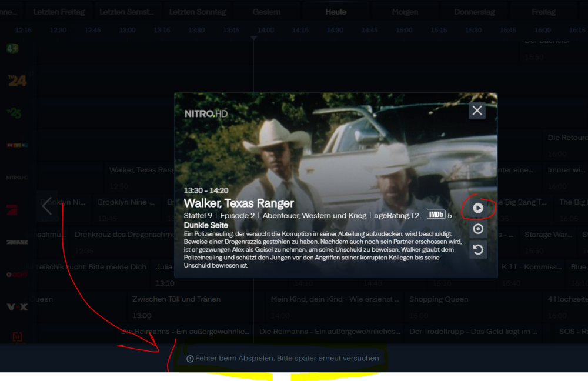Go back with the left arrow in the guide
This screenshot has width=588, height=381.
47,206
